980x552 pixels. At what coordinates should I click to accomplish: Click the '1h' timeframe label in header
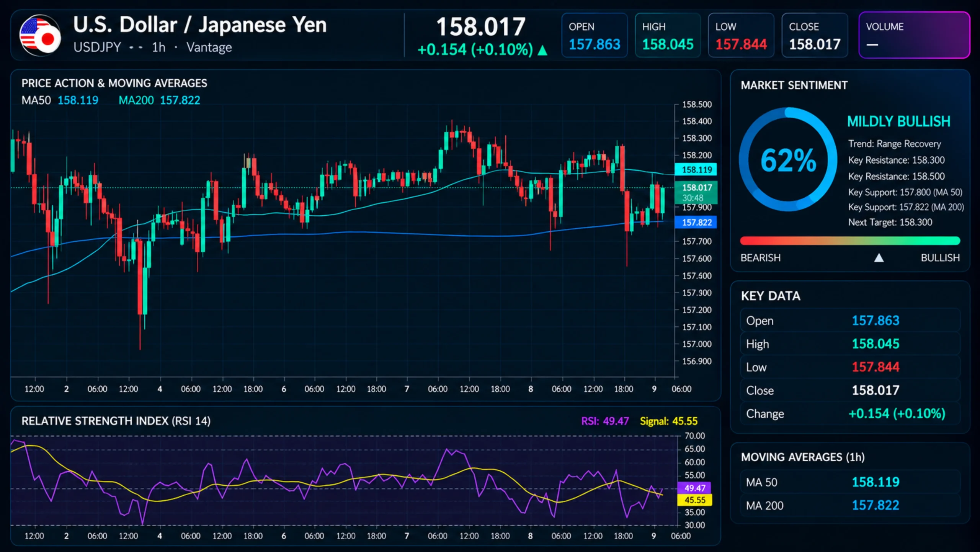(158, 48)
